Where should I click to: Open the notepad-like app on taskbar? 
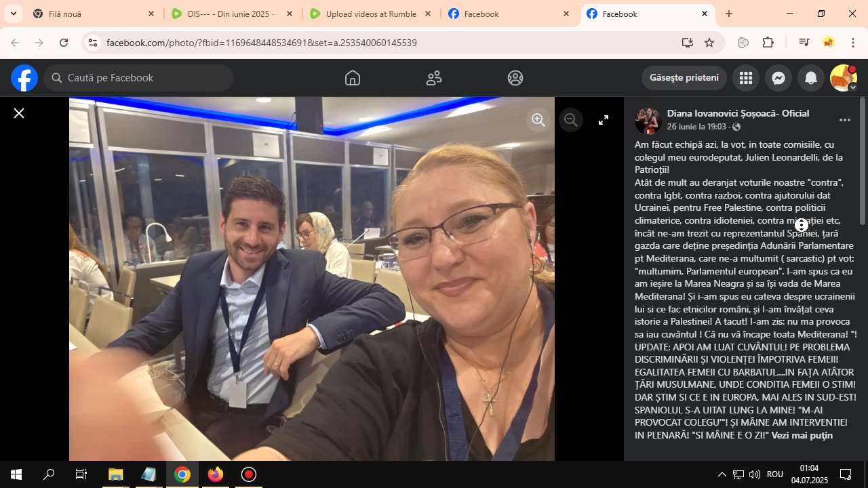pyautogui.click(x=149, y=474)
